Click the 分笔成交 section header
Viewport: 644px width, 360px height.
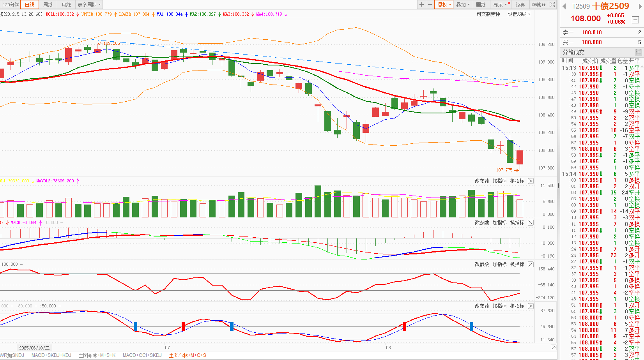(x=573, y=52)
